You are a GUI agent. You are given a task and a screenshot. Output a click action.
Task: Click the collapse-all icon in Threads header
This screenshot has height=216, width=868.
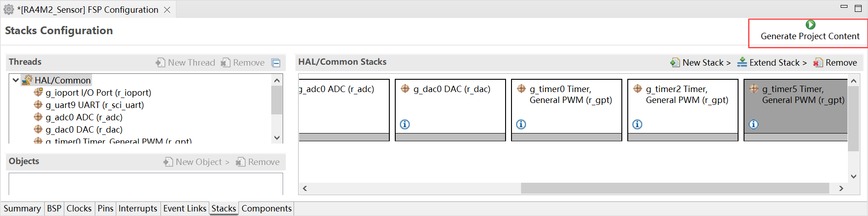click(x=276, y=63)
